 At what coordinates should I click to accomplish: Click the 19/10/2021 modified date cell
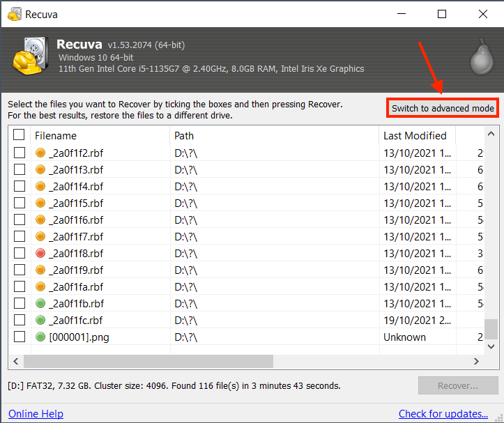tap(418, 320)
